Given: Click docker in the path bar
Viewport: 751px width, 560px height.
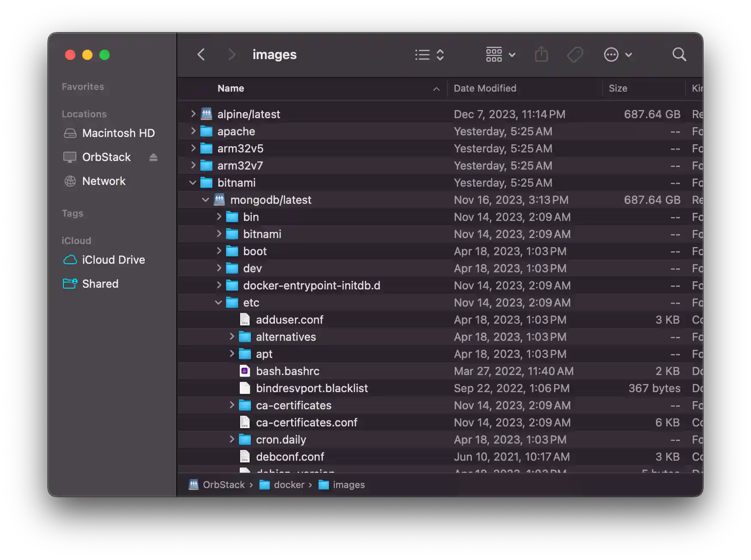Looking at the screenshot, I should tap(289, 485).
